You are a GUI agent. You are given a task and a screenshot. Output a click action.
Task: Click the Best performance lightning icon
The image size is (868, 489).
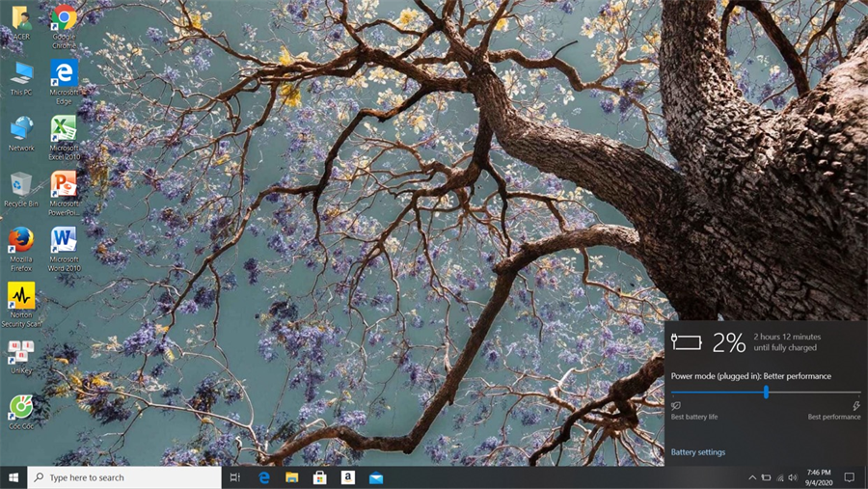[855, 406]
